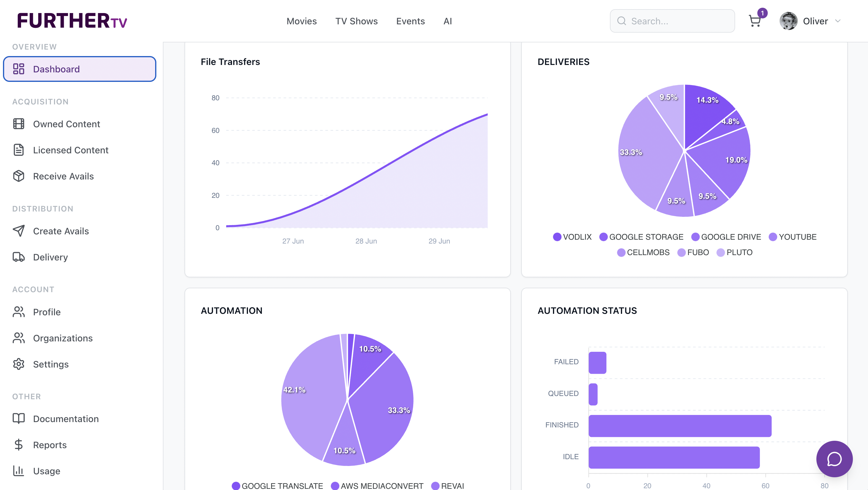The width and height of the screenshot is (868, 490).
Task: Open the chat bubble widget
Action: coord(834,459)
